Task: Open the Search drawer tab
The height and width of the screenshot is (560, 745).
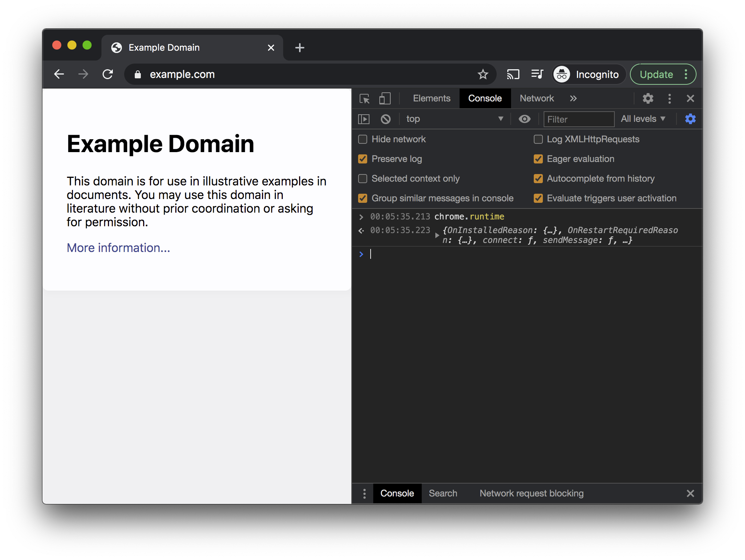Action: [x=443, y=493]
